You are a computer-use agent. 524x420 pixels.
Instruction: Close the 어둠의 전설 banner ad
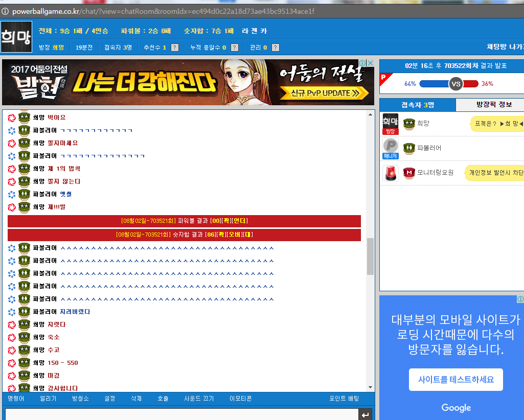[x=370, y=63]
